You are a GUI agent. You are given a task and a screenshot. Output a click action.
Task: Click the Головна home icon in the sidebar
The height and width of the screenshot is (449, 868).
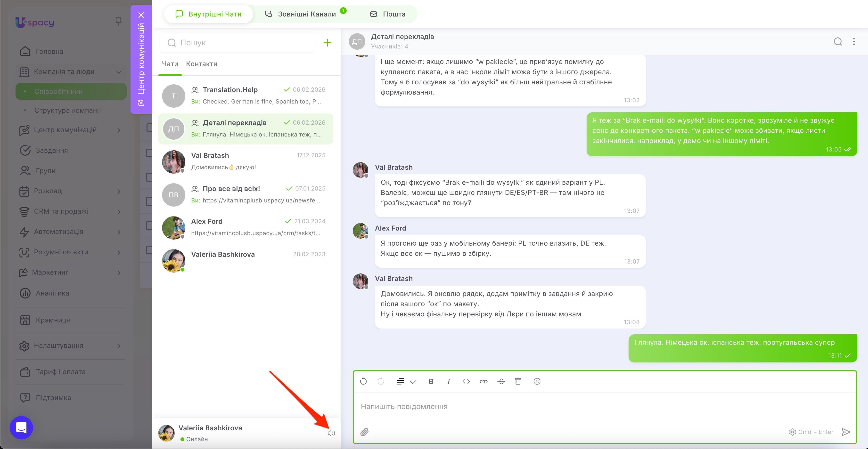25,51
